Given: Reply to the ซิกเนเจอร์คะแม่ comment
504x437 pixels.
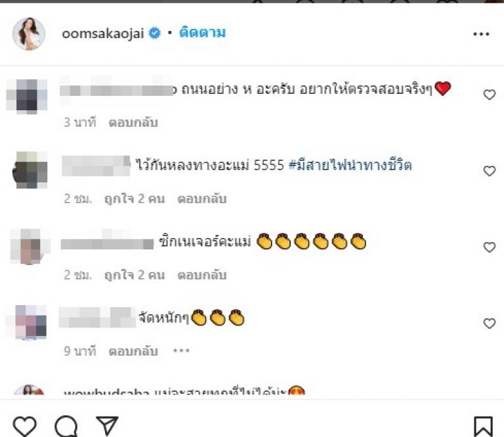Looking at the screenshot, I should [202, 275].
